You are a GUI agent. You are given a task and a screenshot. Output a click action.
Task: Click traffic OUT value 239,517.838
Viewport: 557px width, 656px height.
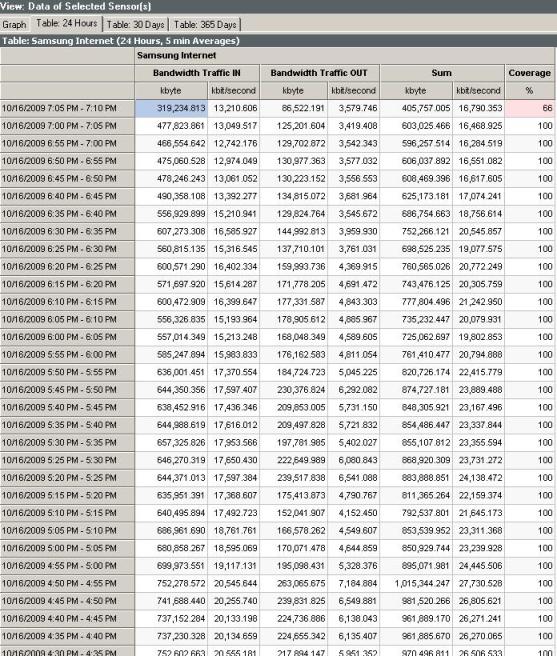point(301,477)
